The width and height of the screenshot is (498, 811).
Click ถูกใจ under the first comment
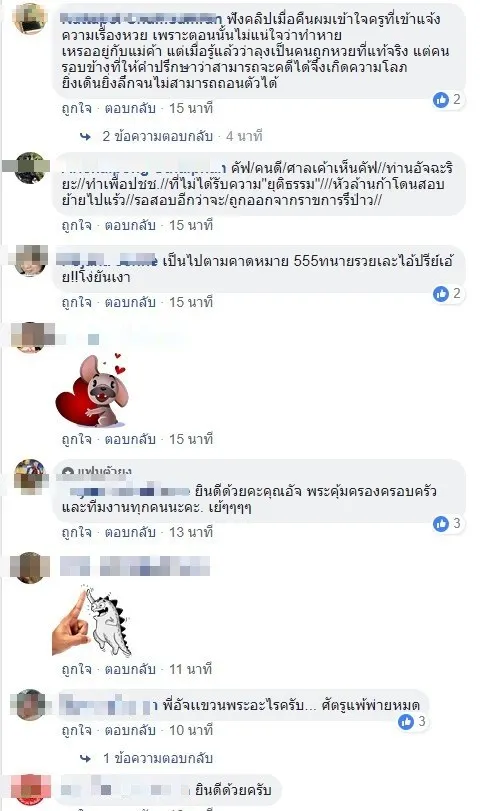point(77,109)
